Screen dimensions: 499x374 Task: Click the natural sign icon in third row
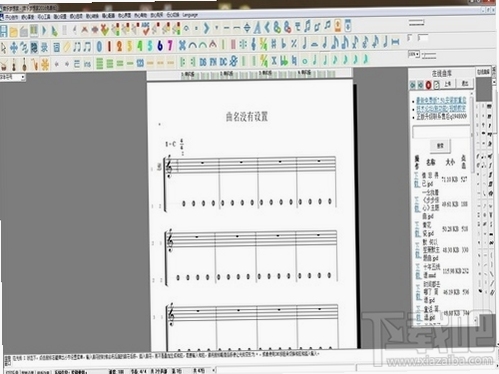pos(294,61)
